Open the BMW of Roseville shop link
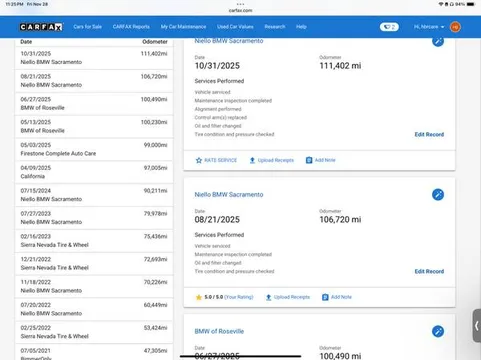This screenshot has height=360, width=481. (x=219, y=331)
